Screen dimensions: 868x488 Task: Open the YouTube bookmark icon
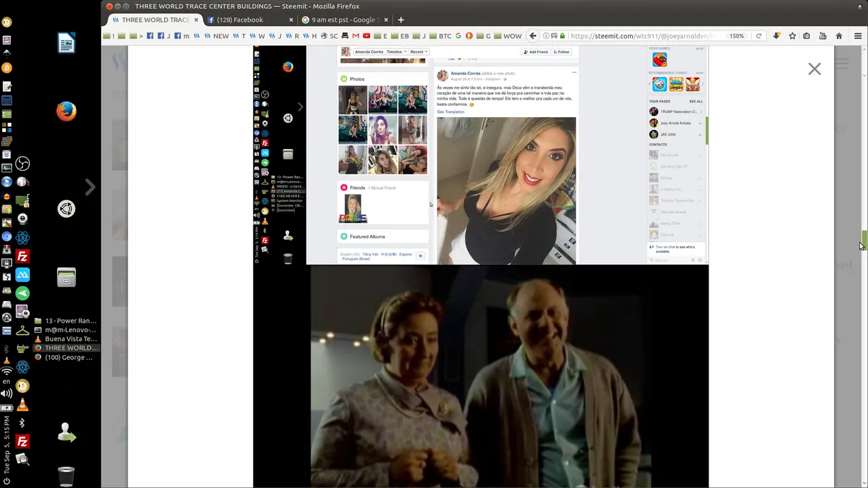[x=366, y=36]
